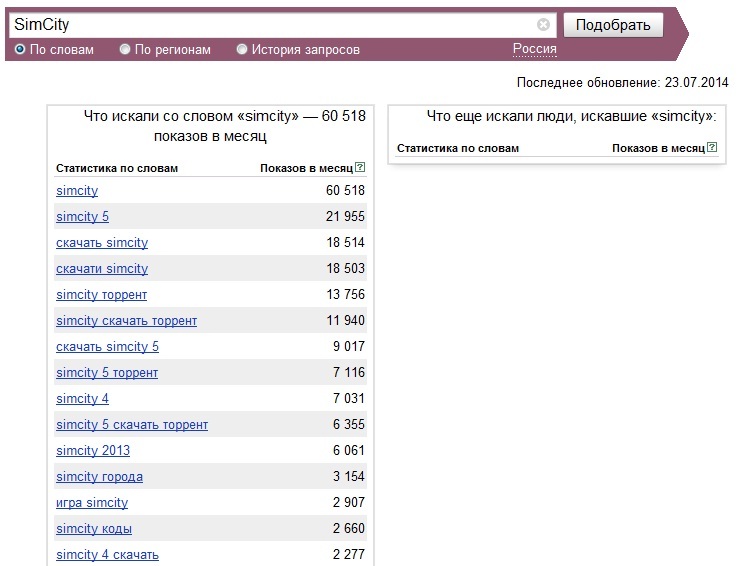Select the 'По словам' radio option
Screen dimensions: 743x566
[x=20, y=49]
